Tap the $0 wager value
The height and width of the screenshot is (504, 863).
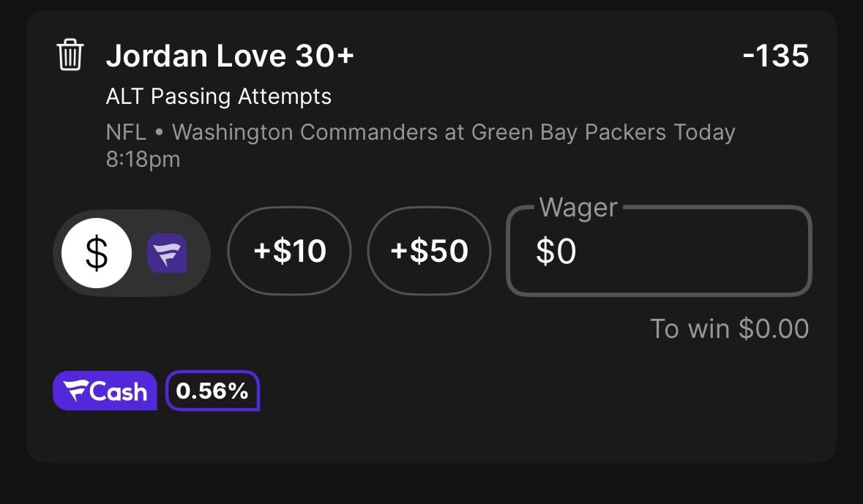[556, 252]
